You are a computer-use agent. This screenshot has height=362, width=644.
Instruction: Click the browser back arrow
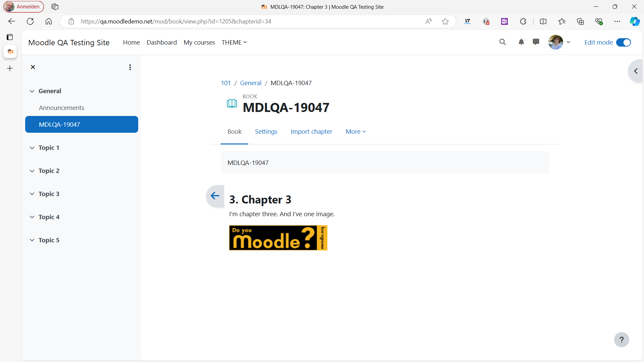(x=12, y=21)
